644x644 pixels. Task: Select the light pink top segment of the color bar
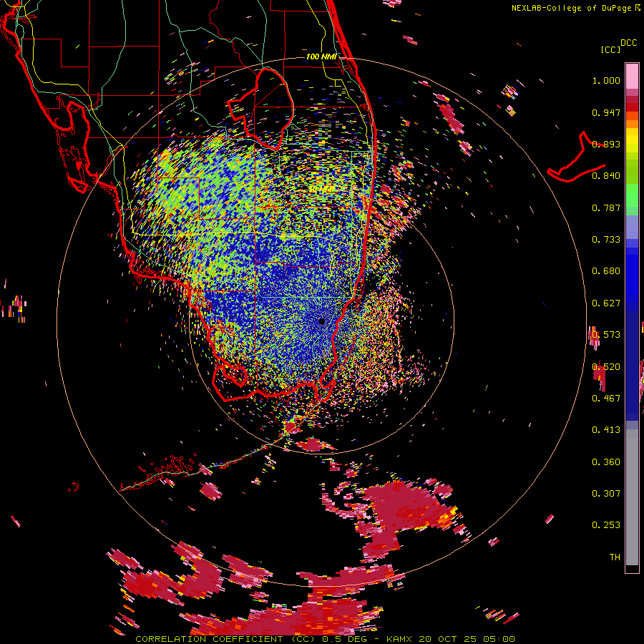(632, 76)
